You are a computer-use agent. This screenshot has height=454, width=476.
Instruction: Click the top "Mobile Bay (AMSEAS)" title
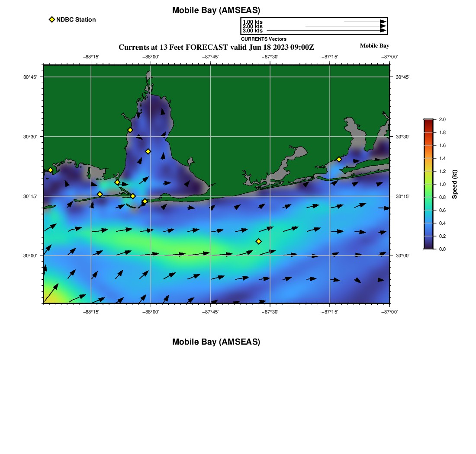click(216, 10)
